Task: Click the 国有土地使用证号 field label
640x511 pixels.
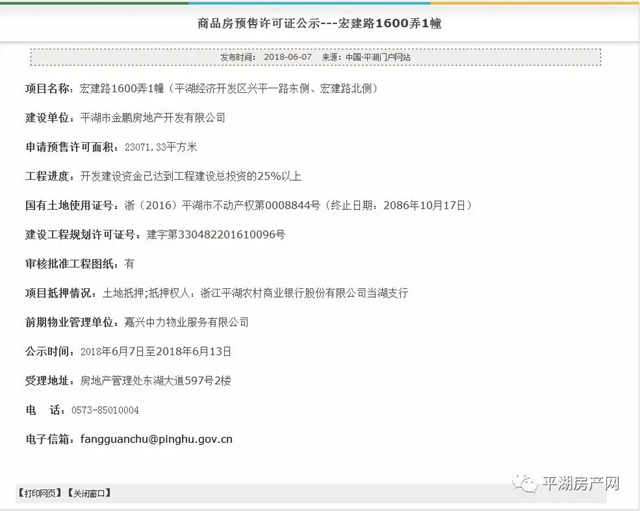Action: 68,205
